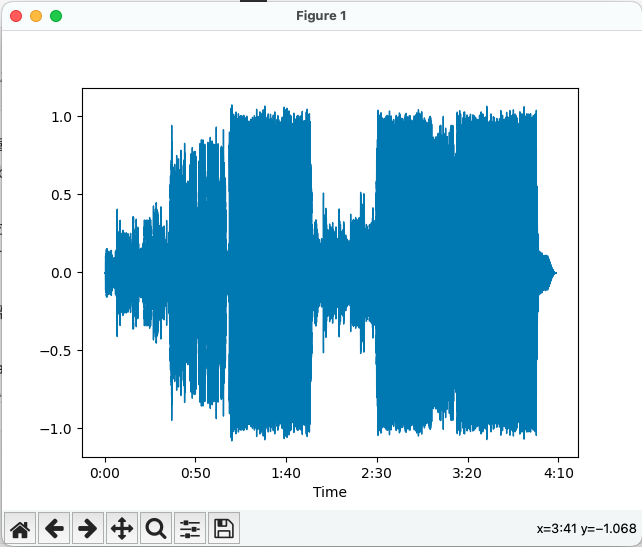Minimize the Figure 1 window
Screen dimensions: 642x547
click(x=36, y=16)
